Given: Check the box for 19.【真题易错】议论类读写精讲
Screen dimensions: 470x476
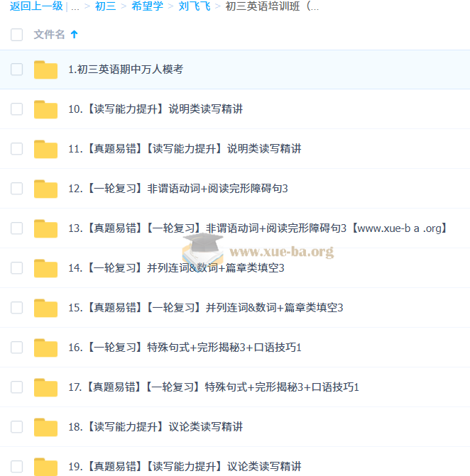Looking at the screenshot, I should point(17,467).
